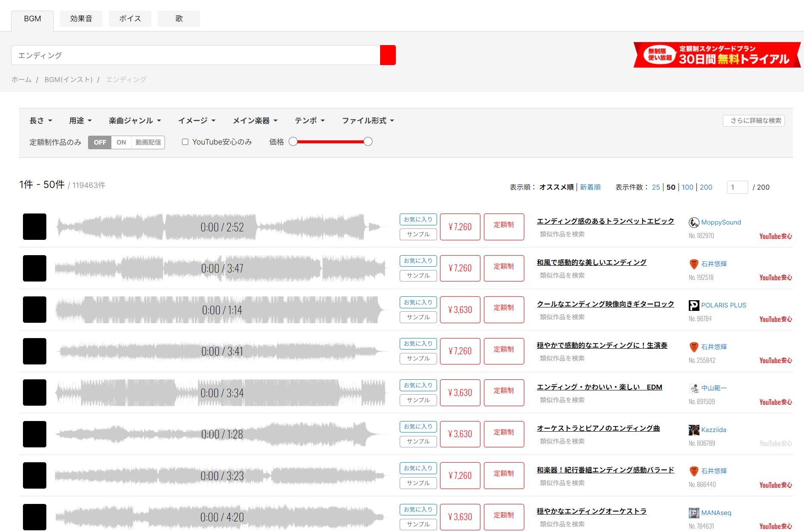Switch 定額制作品のみ toggle to ON

pos(121,142)
